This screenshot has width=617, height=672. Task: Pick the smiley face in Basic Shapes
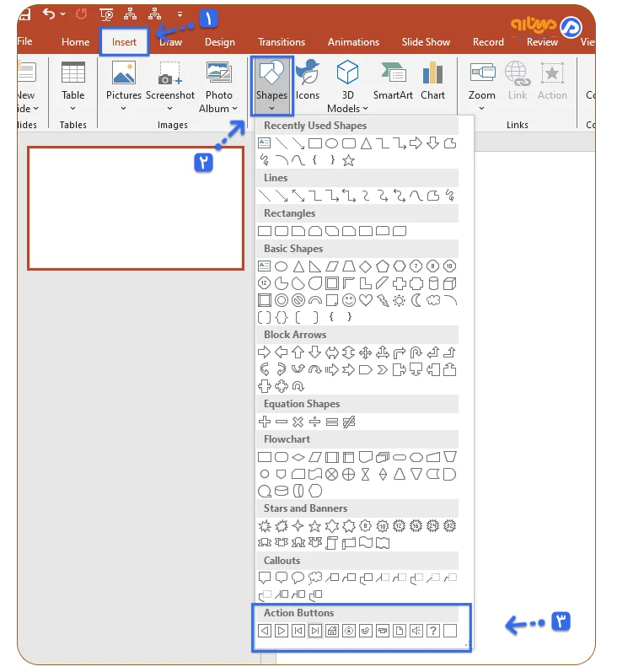click(349, 300)
